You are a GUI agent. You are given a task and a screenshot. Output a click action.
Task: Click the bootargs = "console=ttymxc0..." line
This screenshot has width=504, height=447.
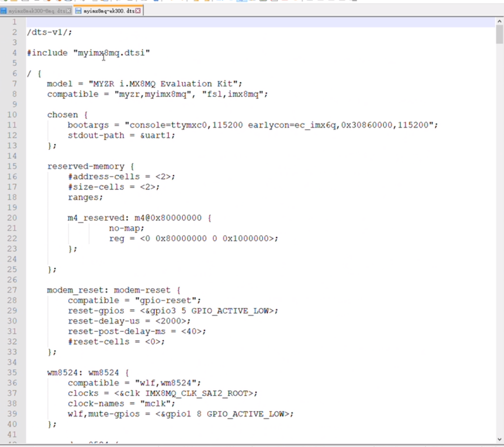pos(253,125)
